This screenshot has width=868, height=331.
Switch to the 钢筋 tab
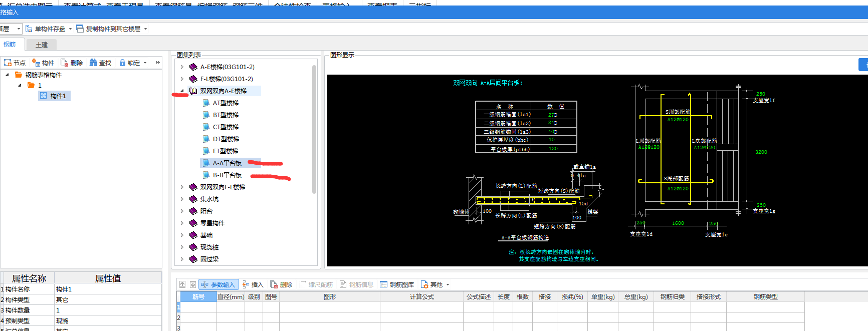click(10, 44)
